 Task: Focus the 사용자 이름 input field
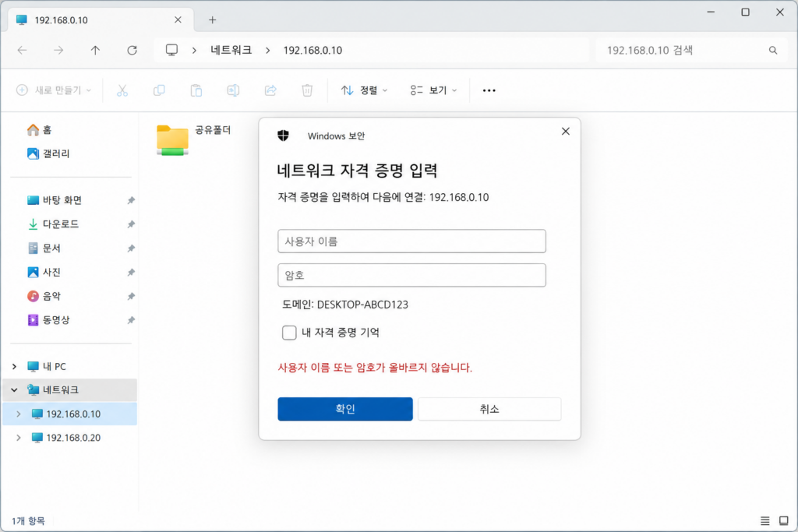point(411,241)
